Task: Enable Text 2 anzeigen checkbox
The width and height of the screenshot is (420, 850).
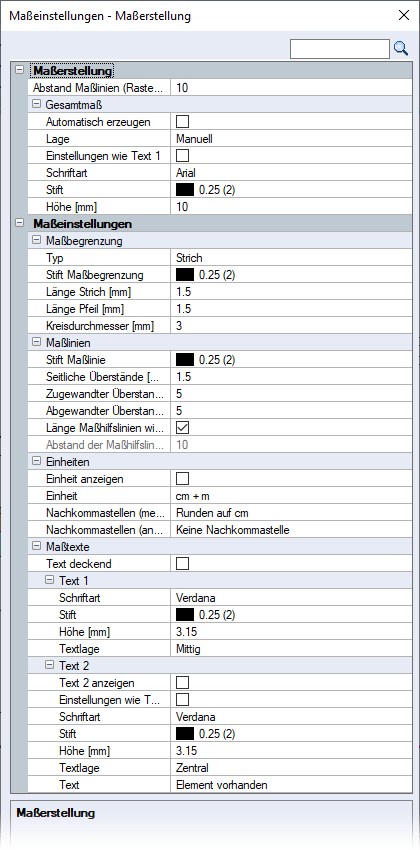Action: (183, 682)
